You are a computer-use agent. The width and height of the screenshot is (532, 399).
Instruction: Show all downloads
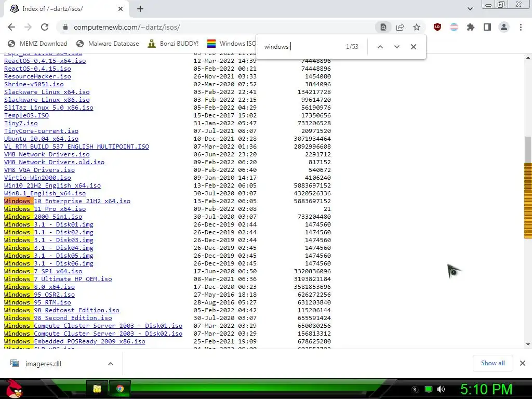(x=493, y=363)
